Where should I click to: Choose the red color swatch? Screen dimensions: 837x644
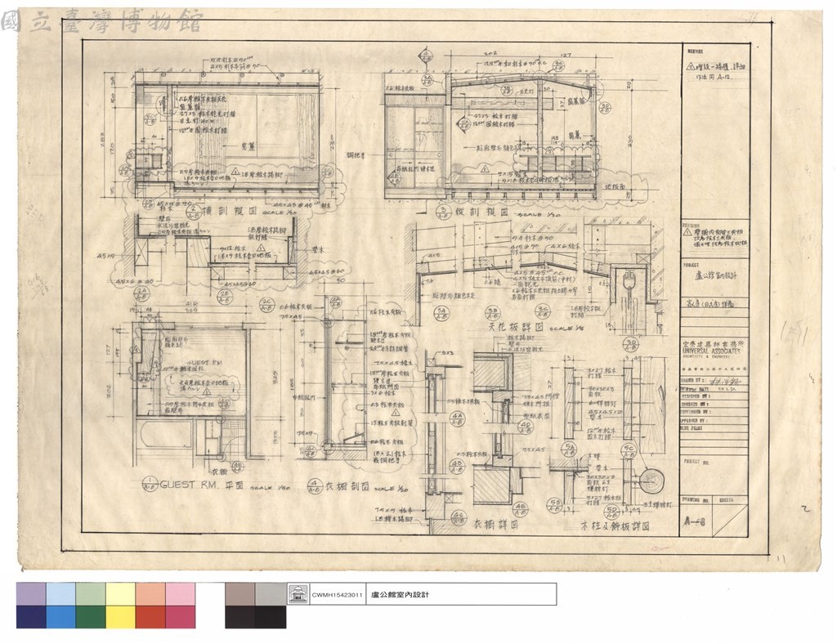click(150, 617)
